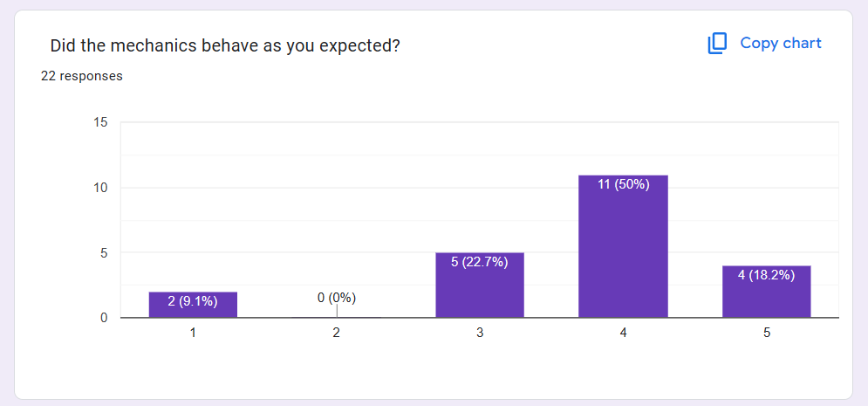The image size is (868, 406).
Task: Click the 11 (50%) data label
Action: click(623, 184)
